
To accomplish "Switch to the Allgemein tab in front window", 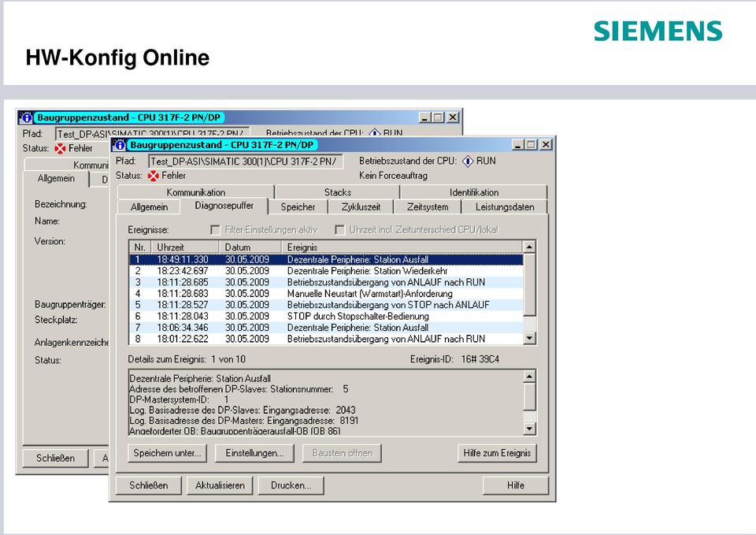I will click(149, 207).
